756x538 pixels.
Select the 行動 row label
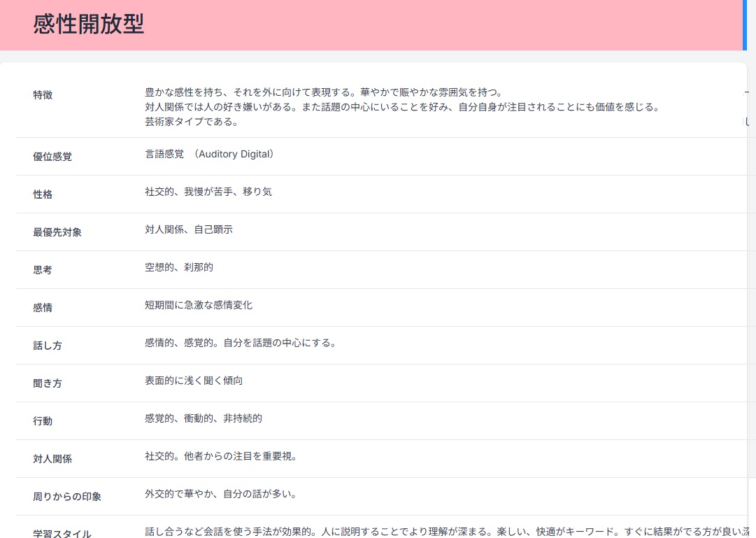[x=43, y=421]
